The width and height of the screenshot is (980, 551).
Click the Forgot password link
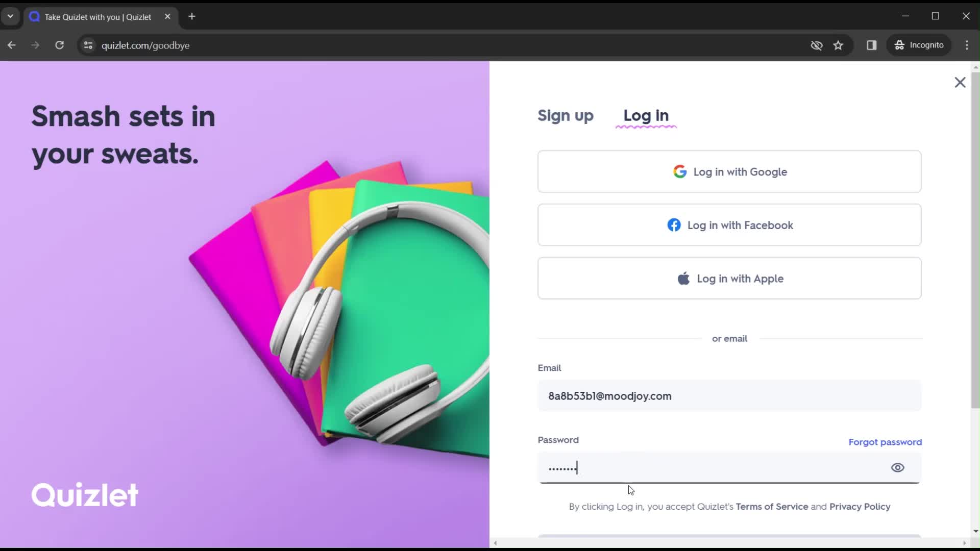pyautogui.click(x=886, y=442)
